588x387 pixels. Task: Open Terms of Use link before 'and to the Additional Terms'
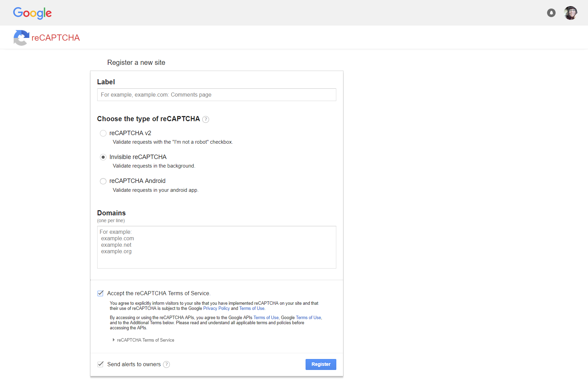coord(308,318)
